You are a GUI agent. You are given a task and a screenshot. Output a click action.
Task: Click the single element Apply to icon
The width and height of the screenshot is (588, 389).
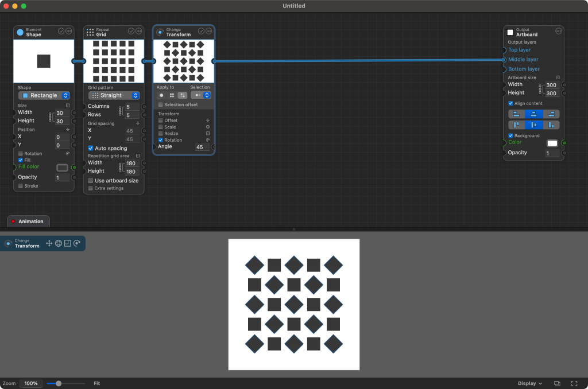pyautogui.click(x=160, y=95)
